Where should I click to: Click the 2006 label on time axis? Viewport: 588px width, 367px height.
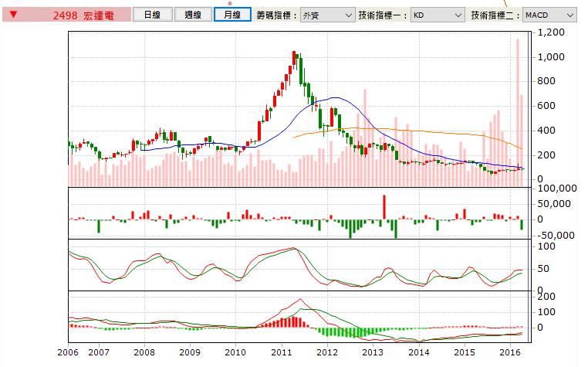[68, 352]
